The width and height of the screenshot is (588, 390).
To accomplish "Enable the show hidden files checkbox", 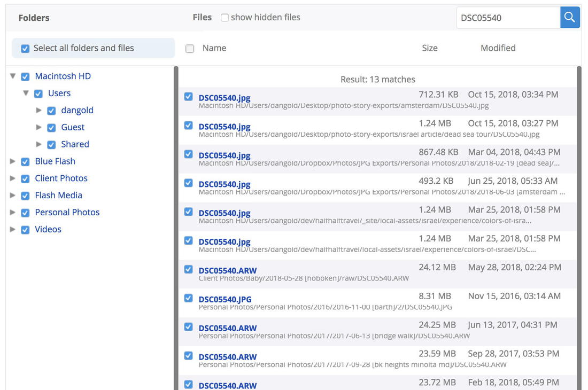I will click(225, 18).
